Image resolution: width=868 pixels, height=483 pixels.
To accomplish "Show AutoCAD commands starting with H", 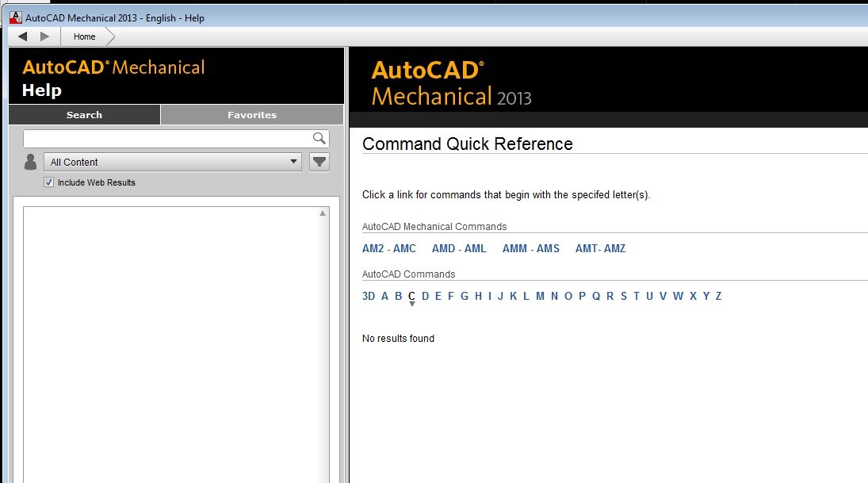I will tap(478, 297).
